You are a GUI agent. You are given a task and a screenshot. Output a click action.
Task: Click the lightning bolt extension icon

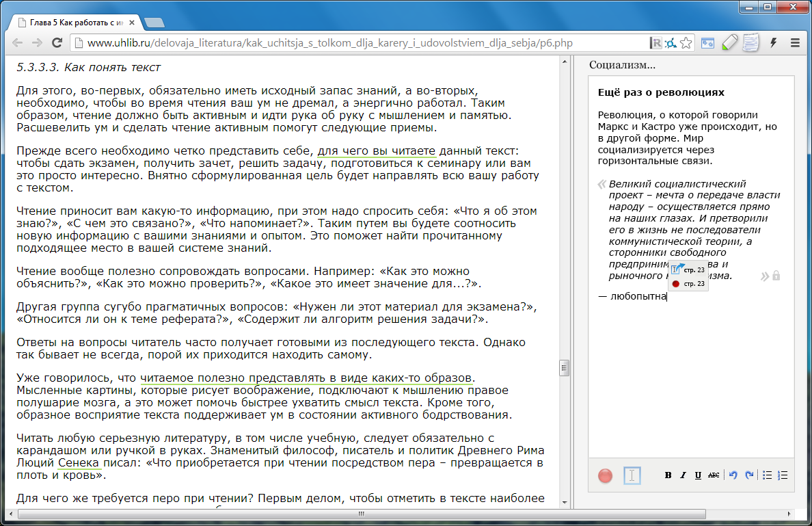(x=774, y=43)
